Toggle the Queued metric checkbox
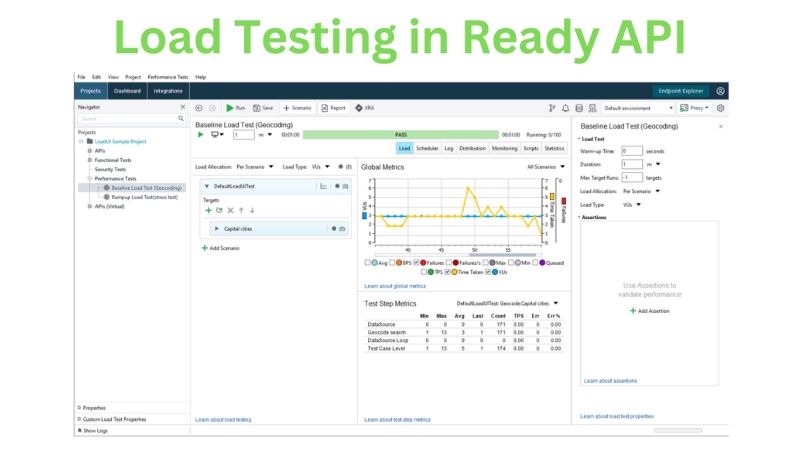The width and height of the screenshot is (800, 466). pyautogui.click(x=535, y=263)
